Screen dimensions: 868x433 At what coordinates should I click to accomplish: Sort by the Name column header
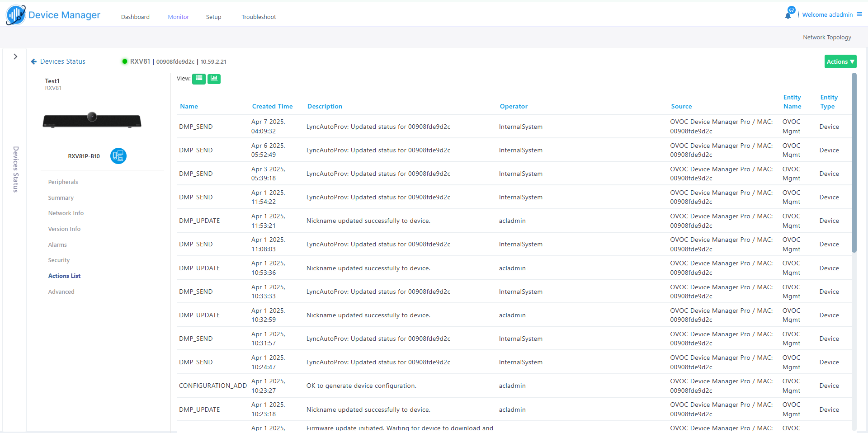[189, 106]
